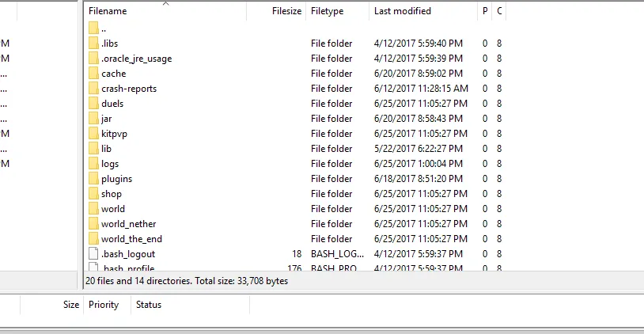Click the Status column in queue pane
This screenshot has height=334, width=644.
149,305
